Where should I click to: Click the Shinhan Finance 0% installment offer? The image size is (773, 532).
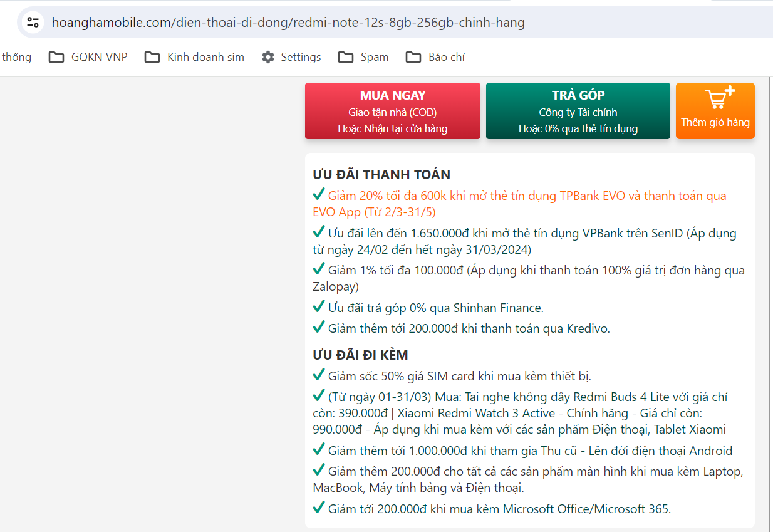point(435,308)
